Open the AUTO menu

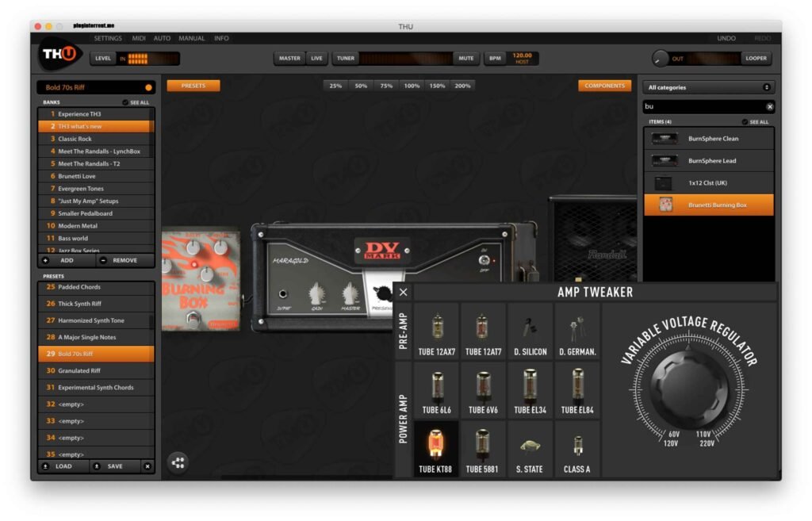pos(162,38)
